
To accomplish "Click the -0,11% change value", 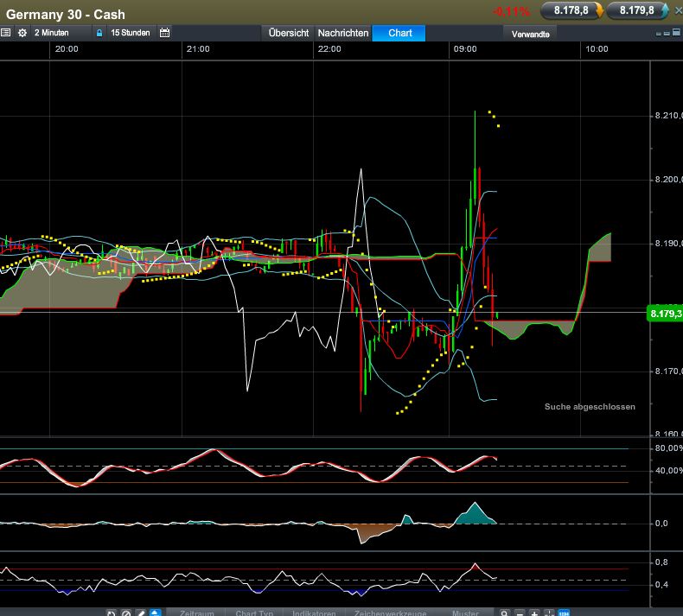I will [x=511, y=12].
